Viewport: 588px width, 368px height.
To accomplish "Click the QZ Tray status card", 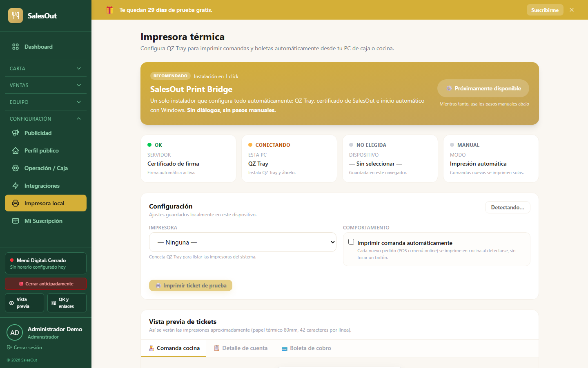I will pyautogui.click(x=289, y=159).
